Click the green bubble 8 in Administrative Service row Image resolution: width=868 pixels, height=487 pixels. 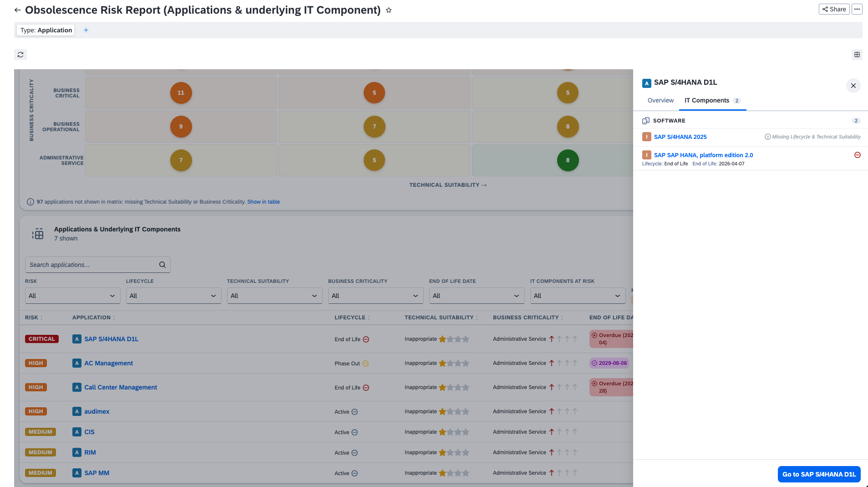[568, 160]
